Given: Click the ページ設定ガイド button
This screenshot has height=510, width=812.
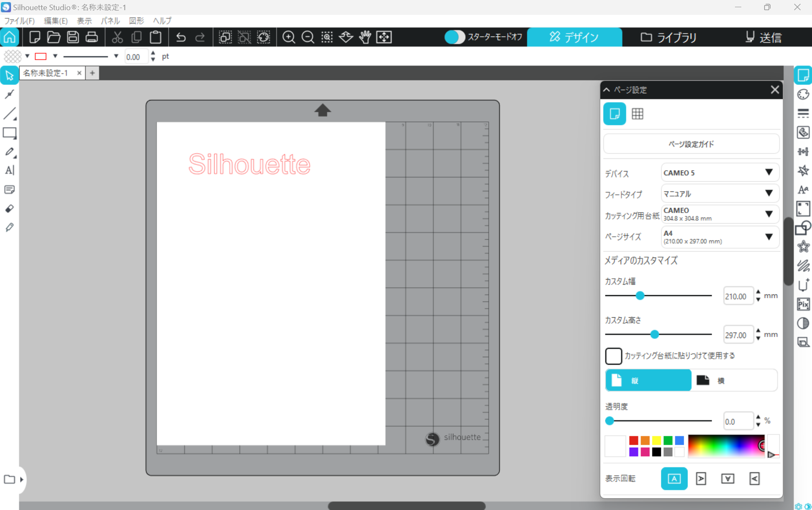Looking at the screenshot, I should point(691,144).
